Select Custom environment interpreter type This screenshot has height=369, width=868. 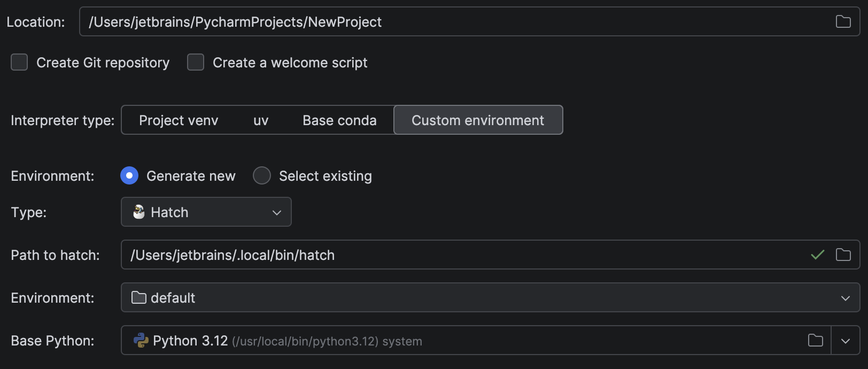pyautogui.click(x=478, y=120)
